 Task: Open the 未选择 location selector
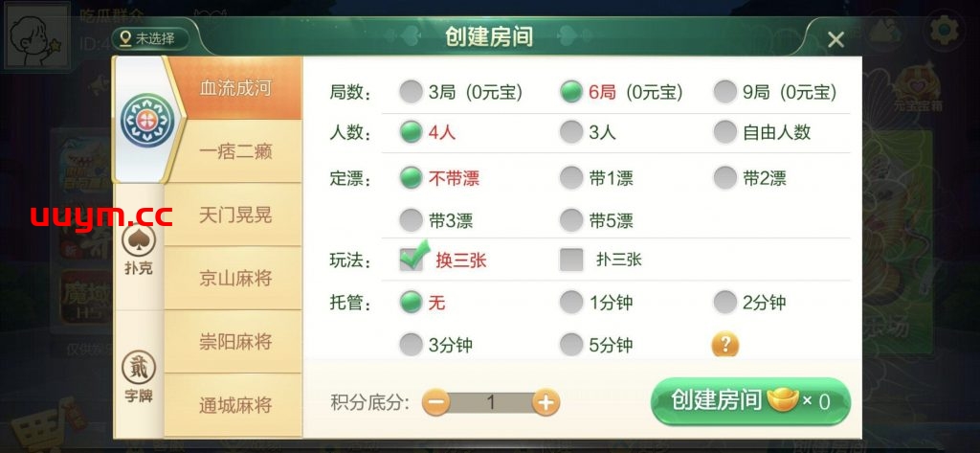[x=148, y=38]
